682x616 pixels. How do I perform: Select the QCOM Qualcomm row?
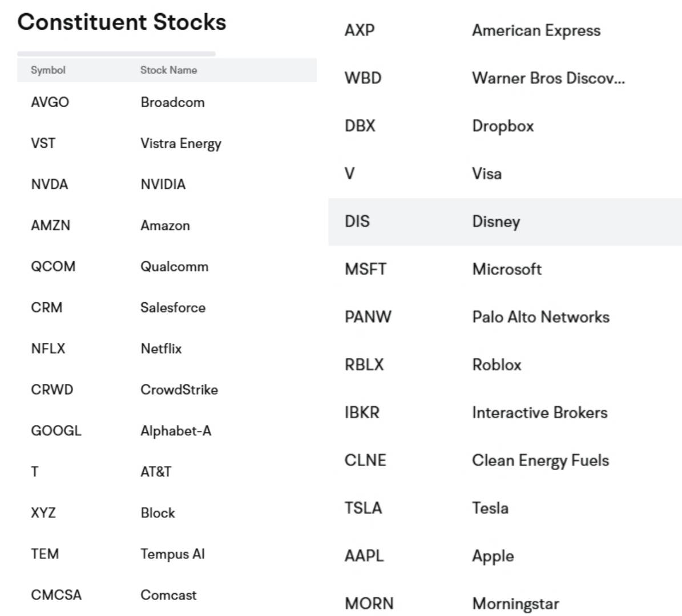166,267
